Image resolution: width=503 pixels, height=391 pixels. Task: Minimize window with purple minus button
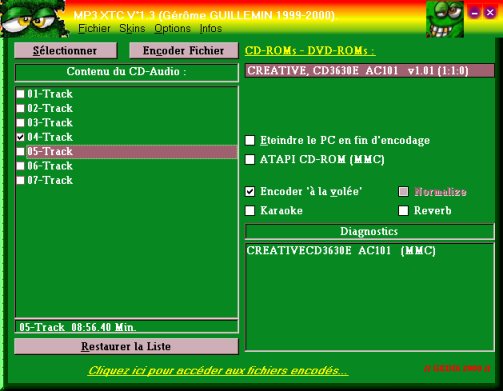coord(474,13)
